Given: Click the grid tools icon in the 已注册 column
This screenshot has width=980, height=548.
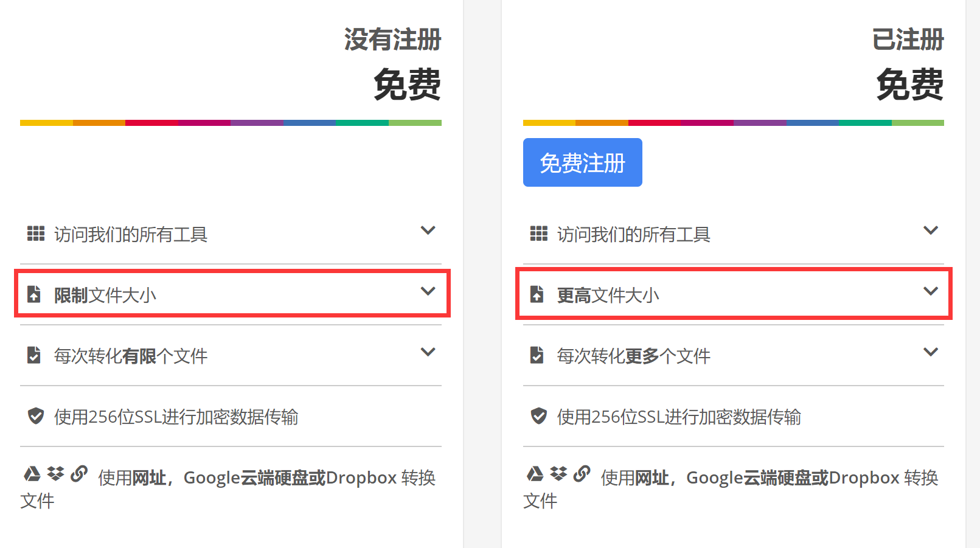Looking at the screenshot, I should [x=538, y=233].
